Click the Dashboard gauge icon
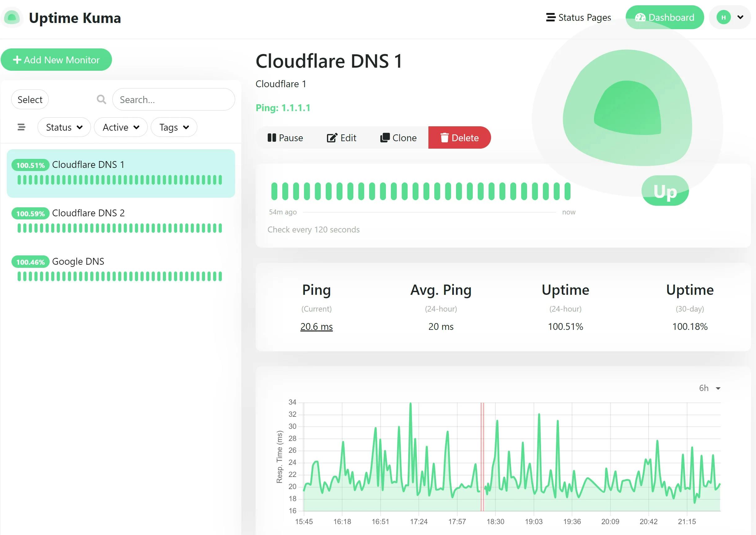This screenshot has width=756, height=535. click(x=640, y=17)
